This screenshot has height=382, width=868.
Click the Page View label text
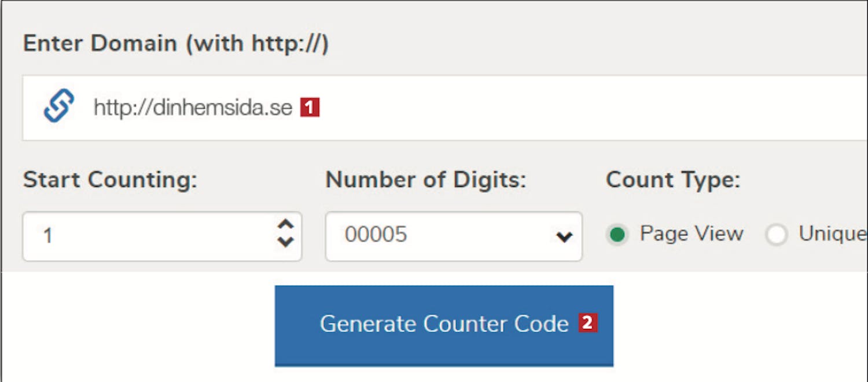click(x=692, y=233)
